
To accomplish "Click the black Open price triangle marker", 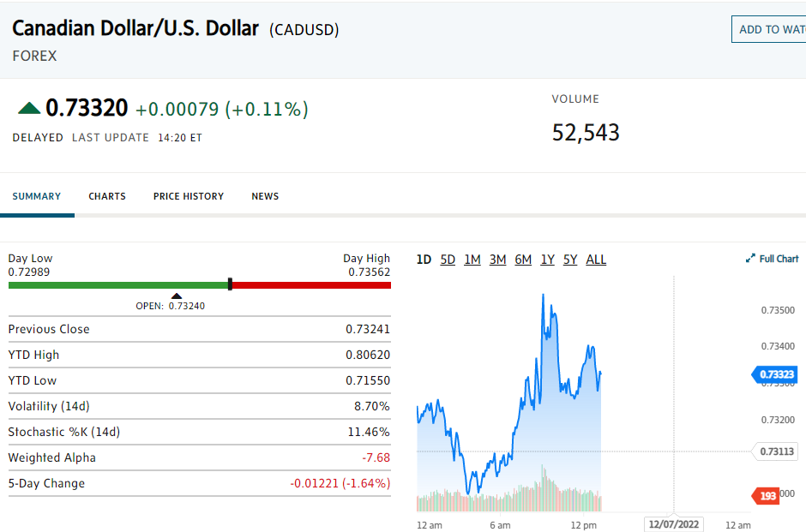I will tap(177, 296).
